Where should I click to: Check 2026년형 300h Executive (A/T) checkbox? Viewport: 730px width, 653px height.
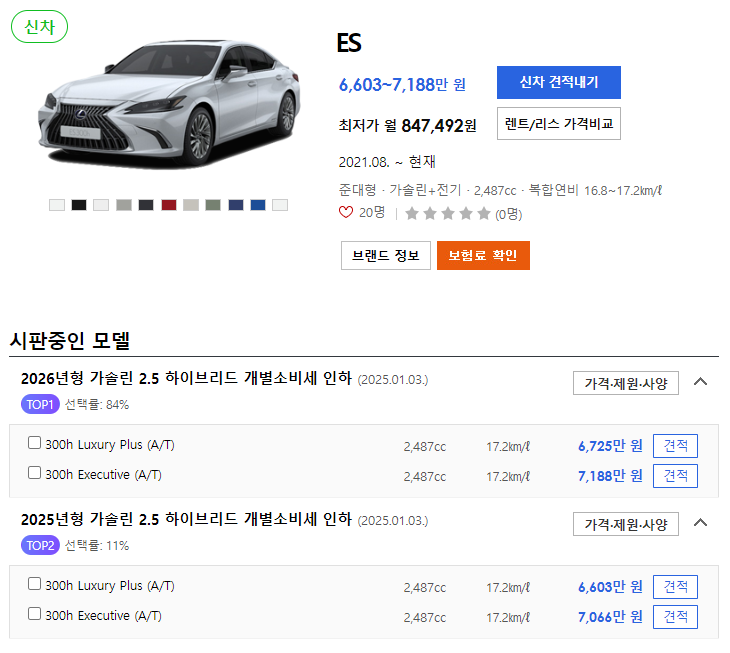[34, 473]
